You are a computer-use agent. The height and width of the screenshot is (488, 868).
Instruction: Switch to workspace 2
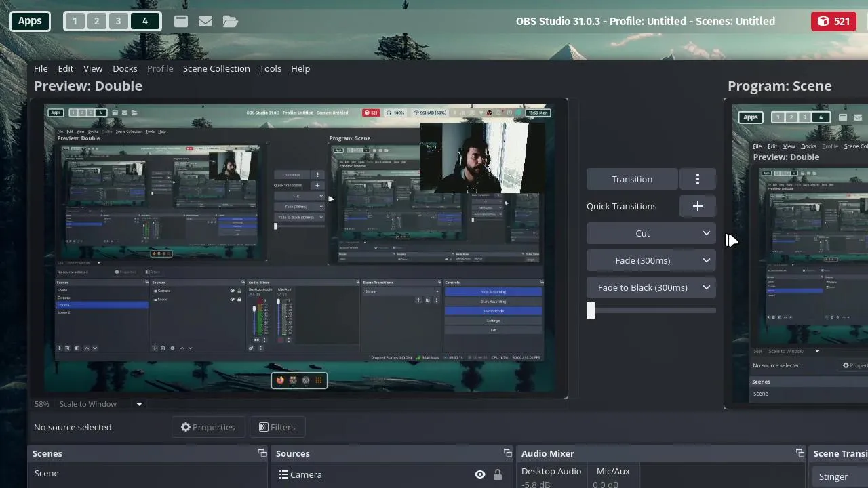96,21
